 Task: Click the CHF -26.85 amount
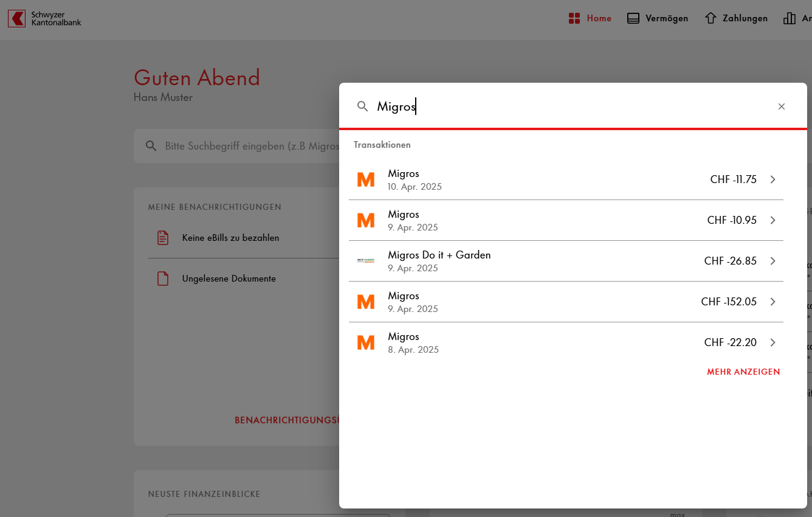731,261
